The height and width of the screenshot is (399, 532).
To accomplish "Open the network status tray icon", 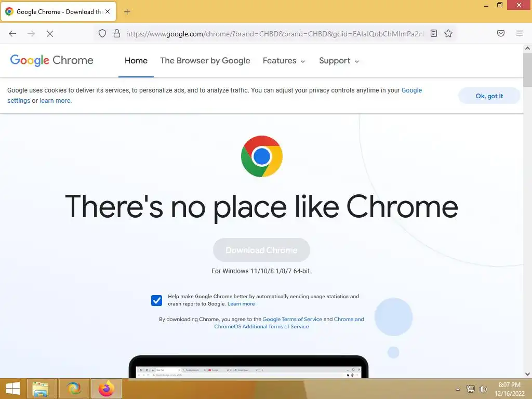I will click(x=471, y=389).
